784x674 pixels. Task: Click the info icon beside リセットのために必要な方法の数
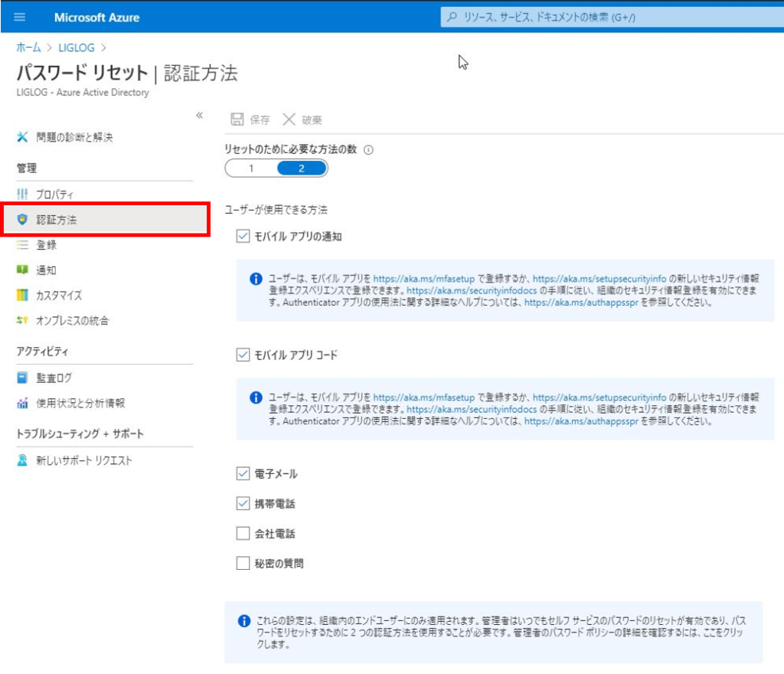click(369, 150)
